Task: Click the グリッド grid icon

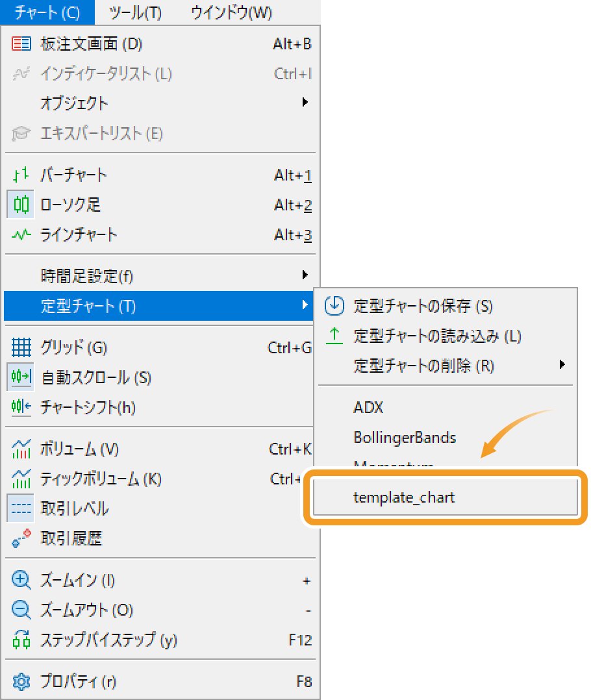Action: point(21,347)
